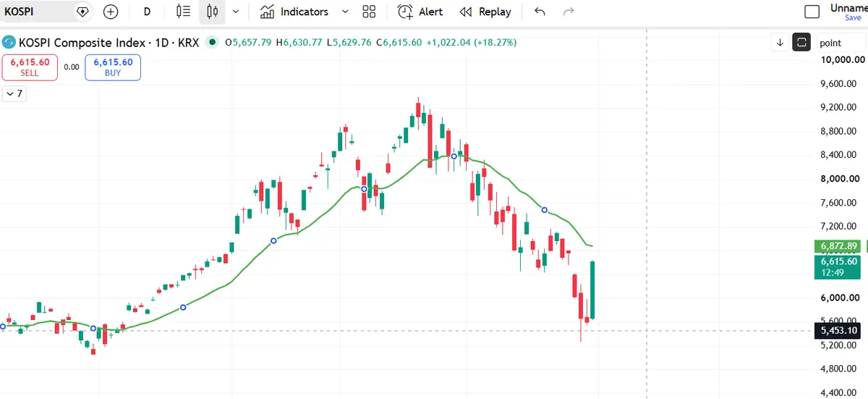The height and width of the screenshot is (399, 868).
Task: Click the redo arrow
Action: (569, 12)
